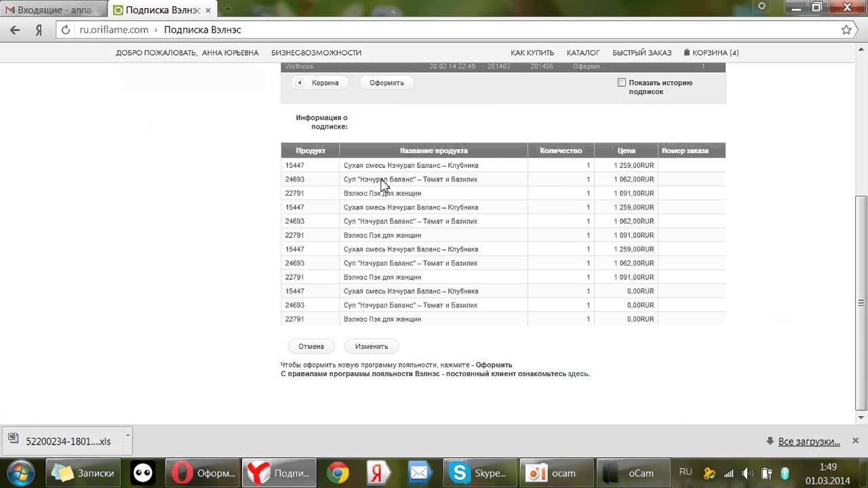The width and height of the screenshot is (868, 488).
Task: Open the Bluetooth tray icon
Action: (785, 474)
